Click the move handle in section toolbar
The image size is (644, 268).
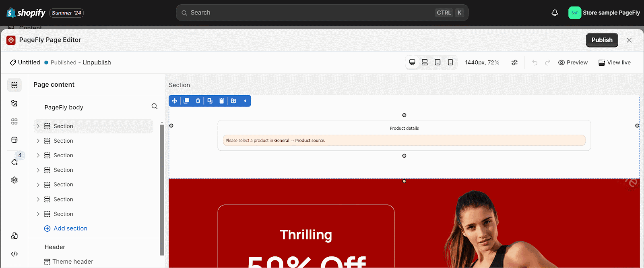174,101
